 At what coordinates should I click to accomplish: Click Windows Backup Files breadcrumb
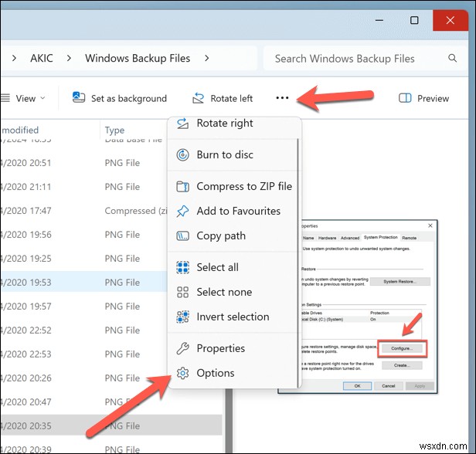point(138,58)
